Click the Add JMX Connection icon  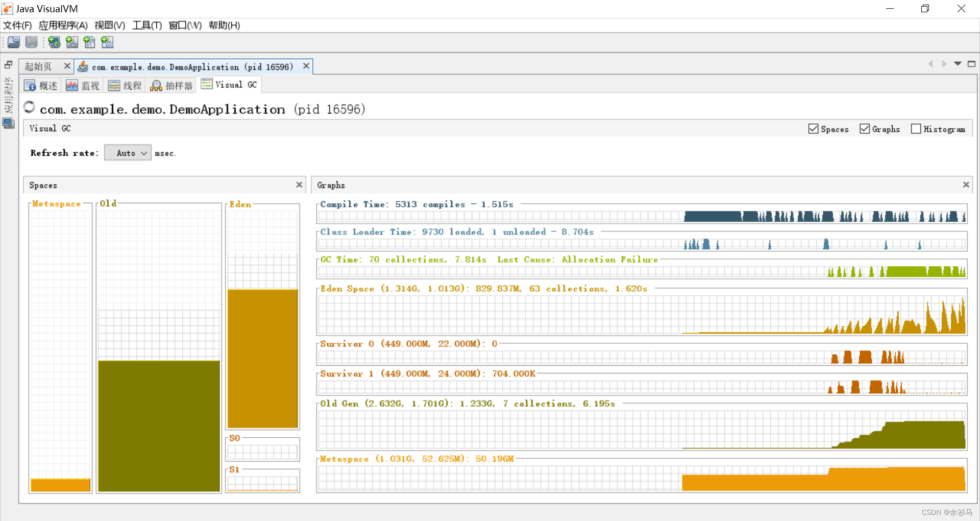(x=71, y=42)
